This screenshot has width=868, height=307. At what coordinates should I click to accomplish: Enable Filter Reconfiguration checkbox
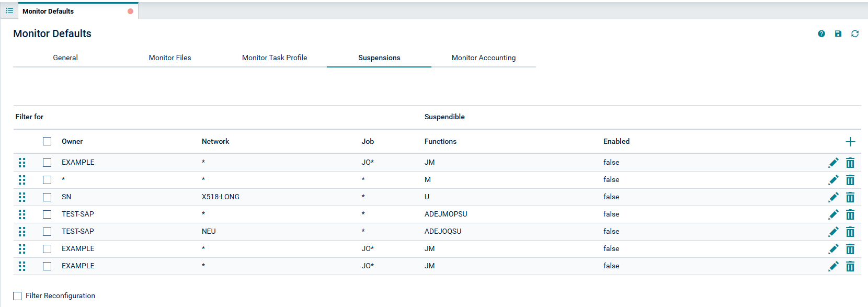tap(17, 296)
